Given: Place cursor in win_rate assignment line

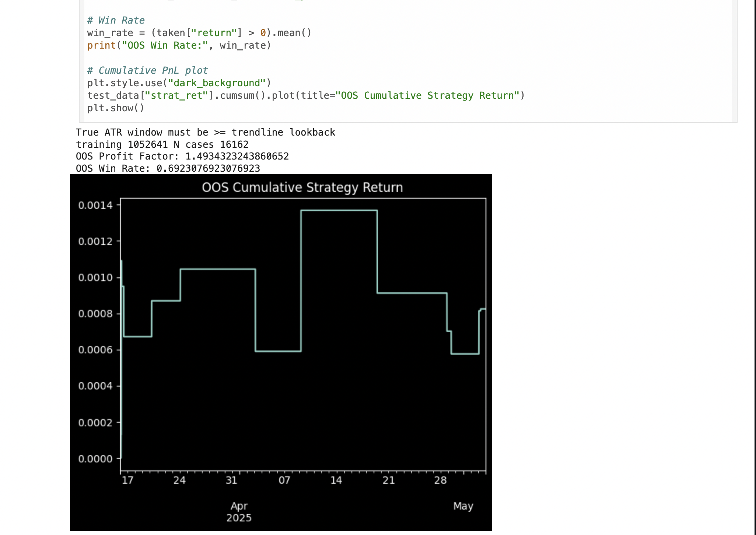Looking at the screenshot, I should pyautogui.click(x=199, y=33).
